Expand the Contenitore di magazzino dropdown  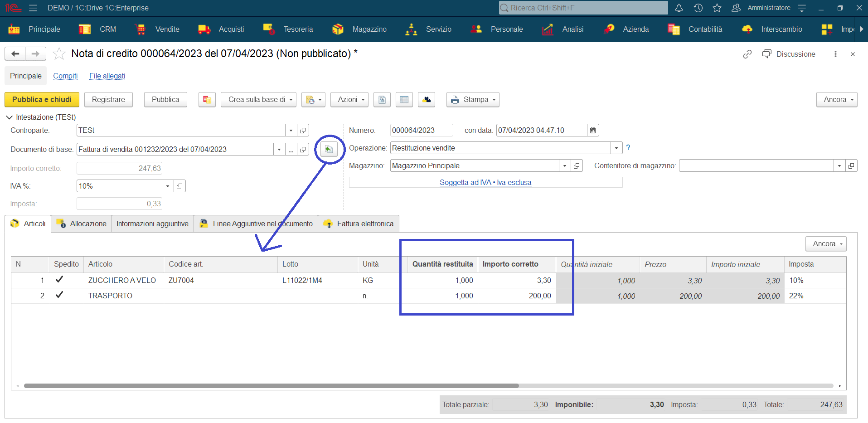(x=839, y=166)
